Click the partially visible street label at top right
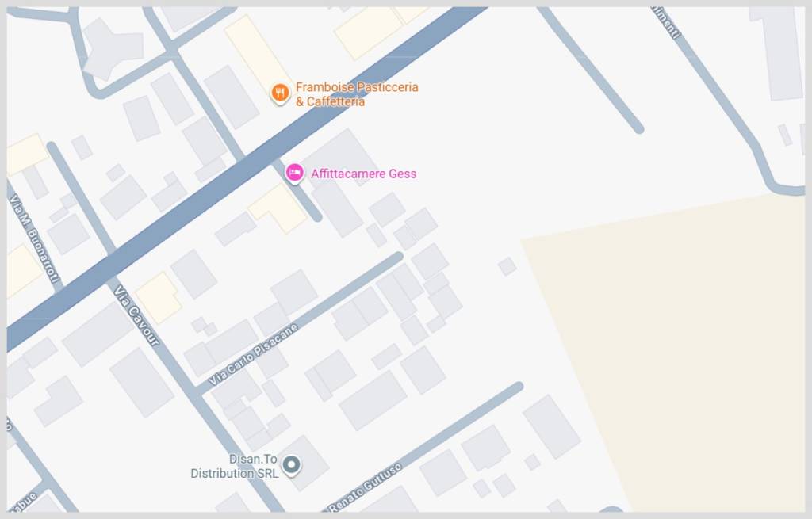 (665, 23)
